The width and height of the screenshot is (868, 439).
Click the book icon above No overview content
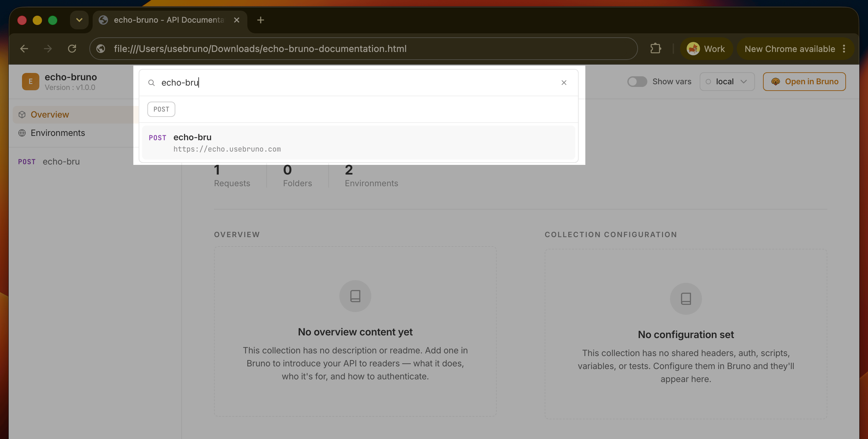(355, 296)
